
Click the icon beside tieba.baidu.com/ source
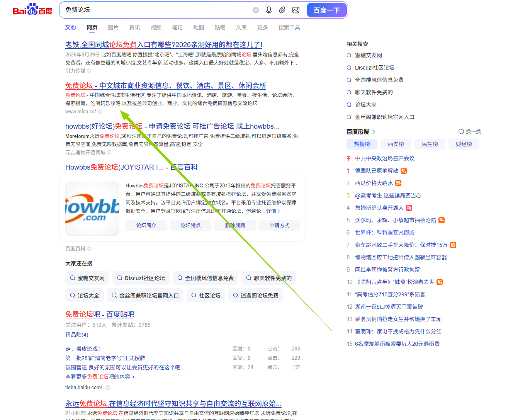pyautogui.click(x=108, y=388)
